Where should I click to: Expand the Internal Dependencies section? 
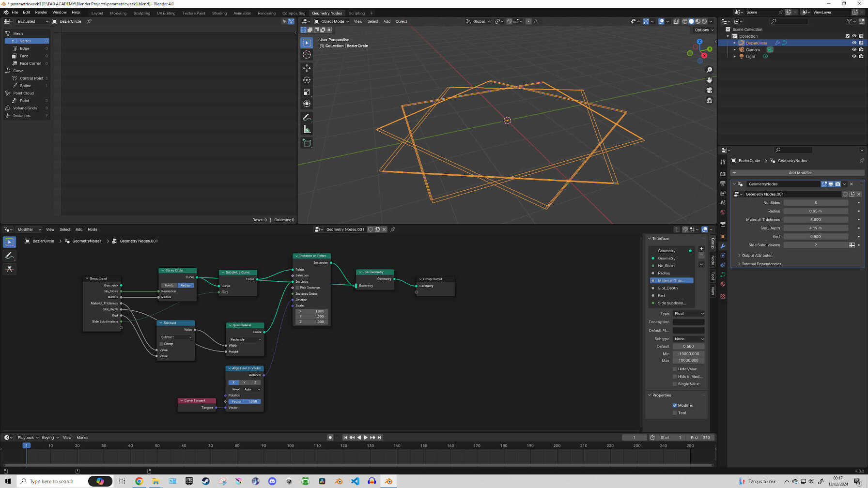pos(761,264)
